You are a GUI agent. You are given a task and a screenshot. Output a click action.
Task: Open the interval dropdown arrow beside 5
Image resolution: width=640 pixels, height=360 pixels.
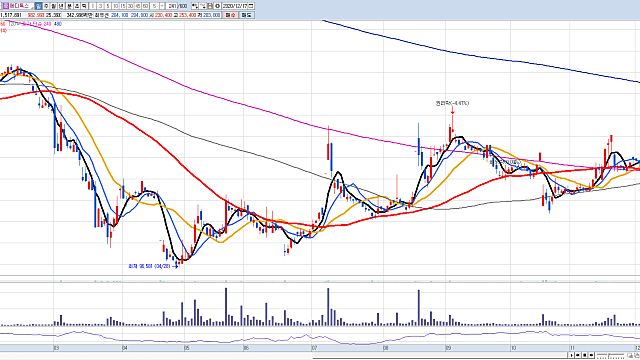tap(162, 6)
